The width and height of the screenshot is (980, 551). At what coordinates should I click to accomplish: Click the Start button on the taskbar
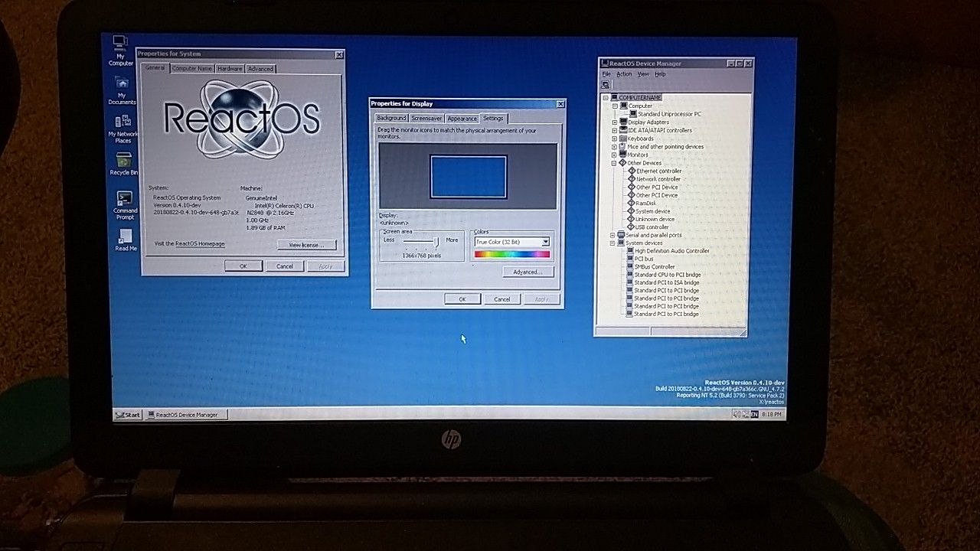pos(128,415)
